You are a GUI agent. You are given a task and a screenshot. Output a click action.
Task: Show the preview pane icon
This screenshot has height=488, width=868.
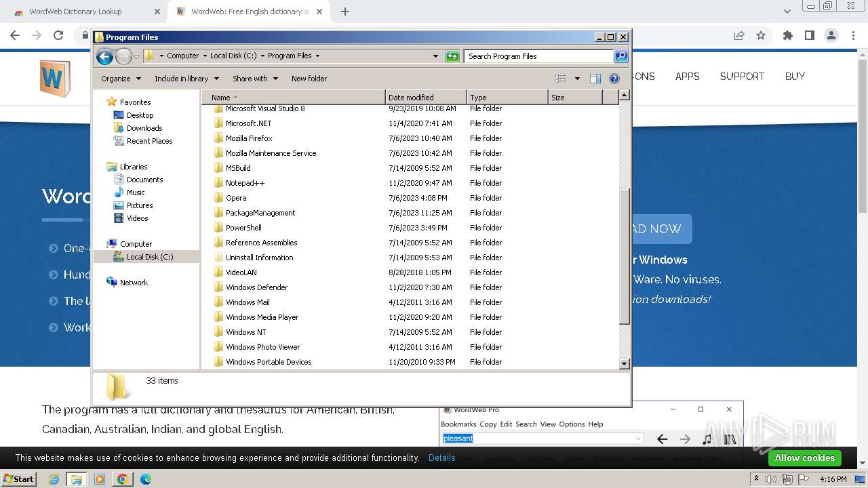pyautogui.click(x=595, y=79)
